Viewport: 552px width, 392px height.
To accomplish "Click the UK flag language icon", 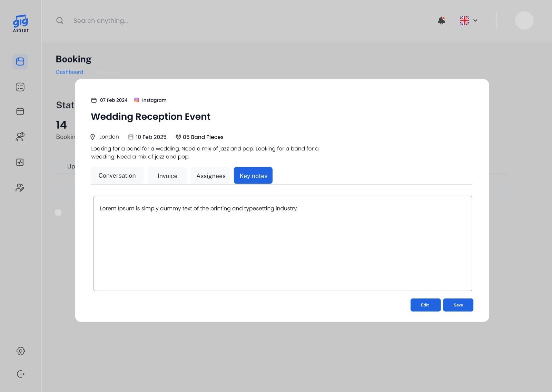I will [464, 20].
